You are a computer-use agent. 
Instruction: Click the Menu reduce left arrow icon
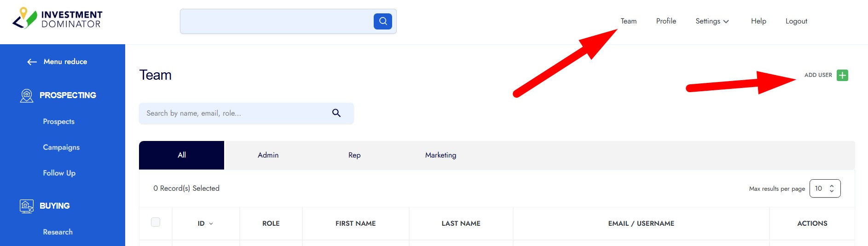click(32, 62)
